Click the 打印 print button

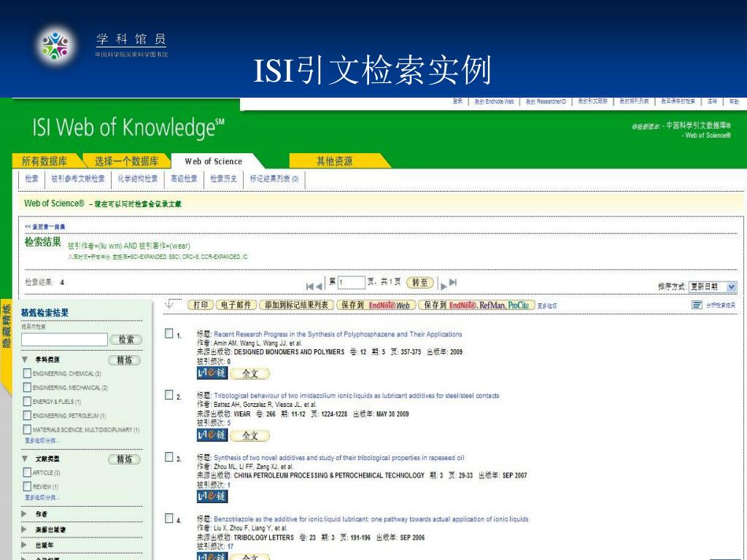(x=201, y=305)
